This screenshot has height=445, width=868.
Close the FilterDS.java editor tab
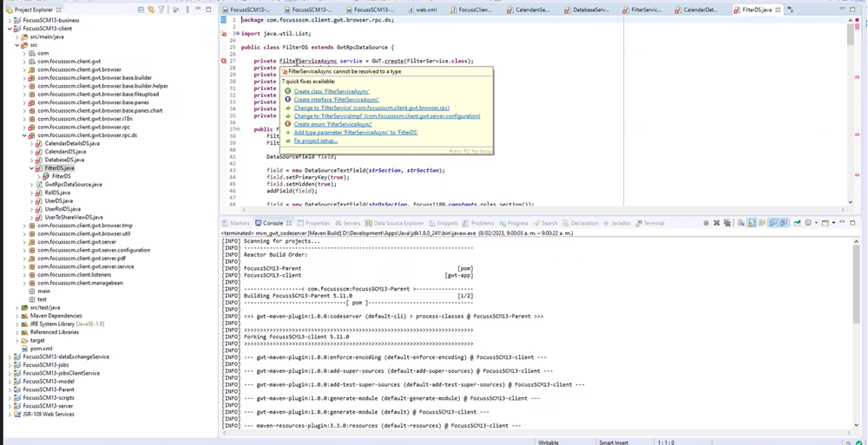[778, 10]
